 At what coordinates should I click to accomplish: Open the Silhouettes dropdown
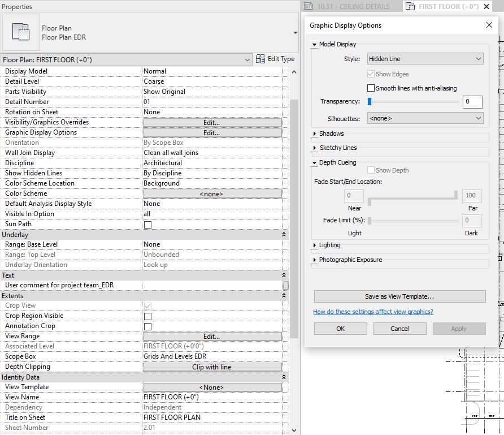(x=425, y=118)
